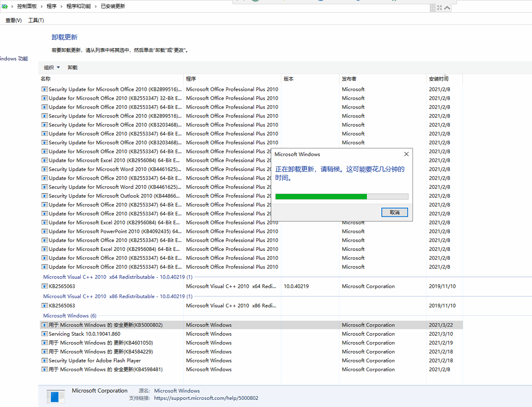This screenshot has height=407, width=532.
Task: Click the full-screen icon on the top toolbar
Action: [440, 8]
